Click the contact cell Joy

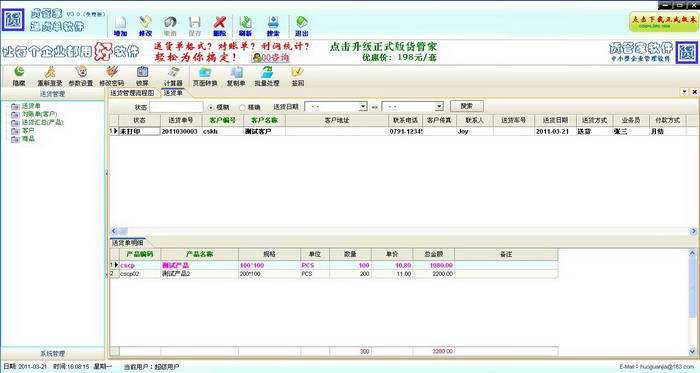point(475,132)
